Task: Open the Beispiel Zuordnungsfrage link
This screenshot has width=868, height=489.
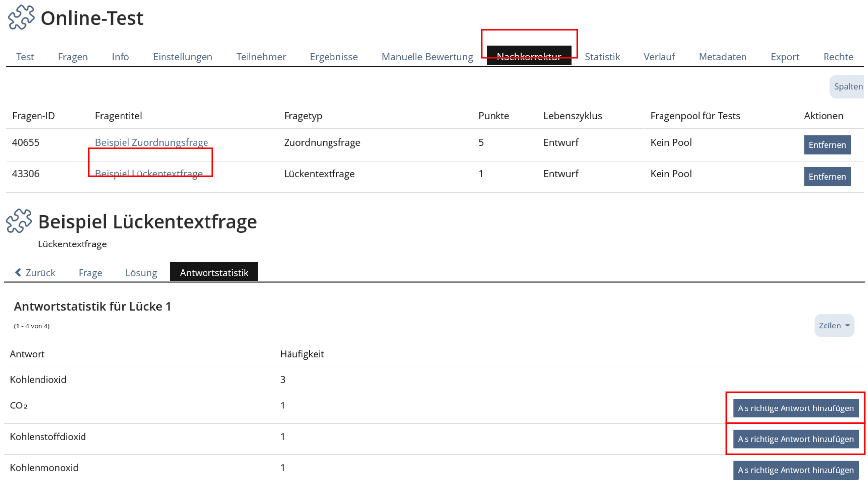Action: pyautogui.click(x=151, y=142)
